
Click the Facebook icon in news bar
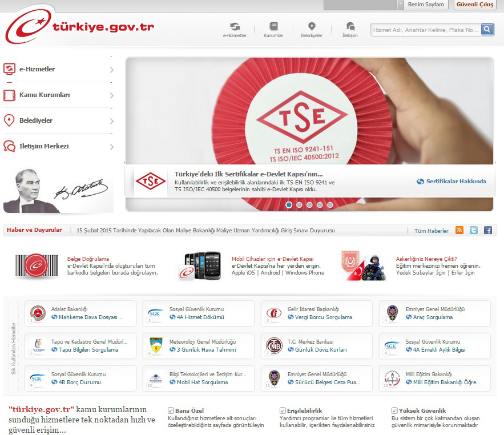(x=488, y=230)
